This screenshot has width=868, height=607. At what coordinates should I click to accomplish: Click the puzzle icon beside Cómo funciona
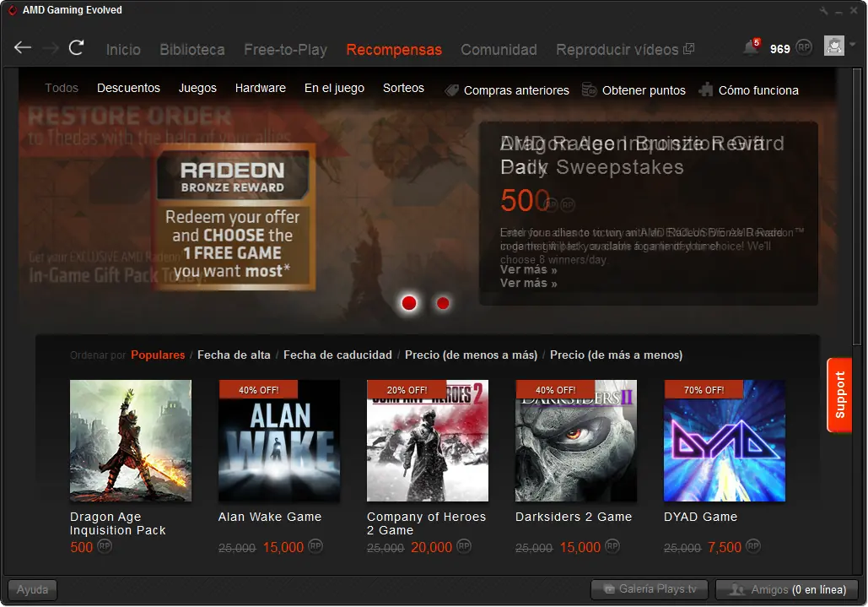[706, 89]
